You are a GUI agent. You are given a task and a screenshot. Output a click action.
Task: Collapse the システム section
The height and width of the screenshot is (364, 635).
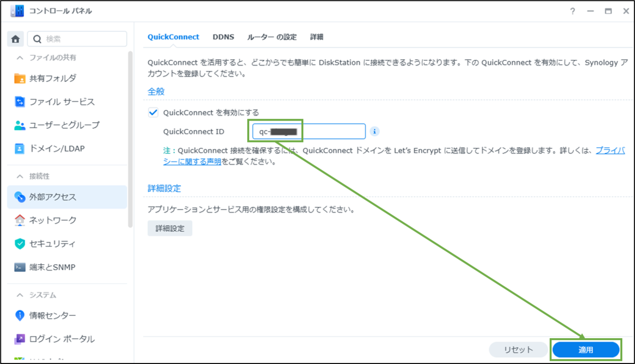point(21,295)
